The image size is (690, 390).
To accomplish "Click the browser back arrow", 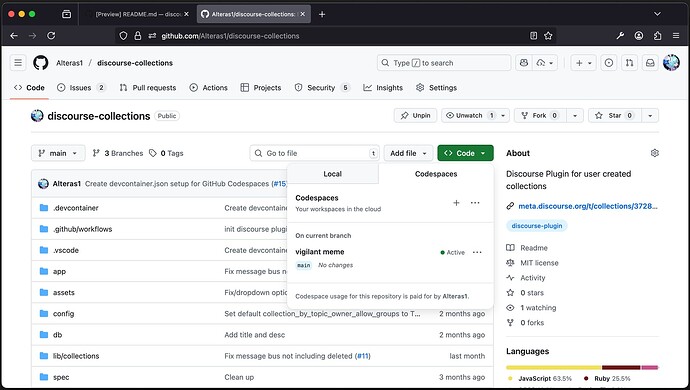I will [x=14, y=36].
